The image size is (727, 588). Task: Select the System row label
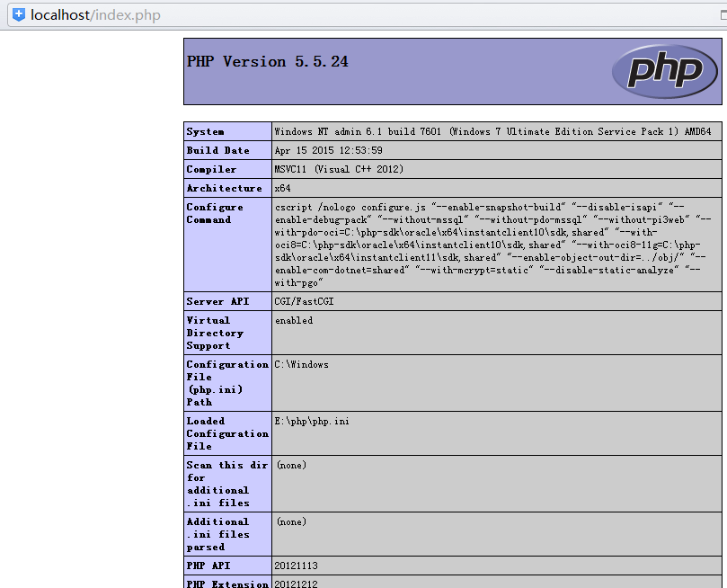pos(206,132)
